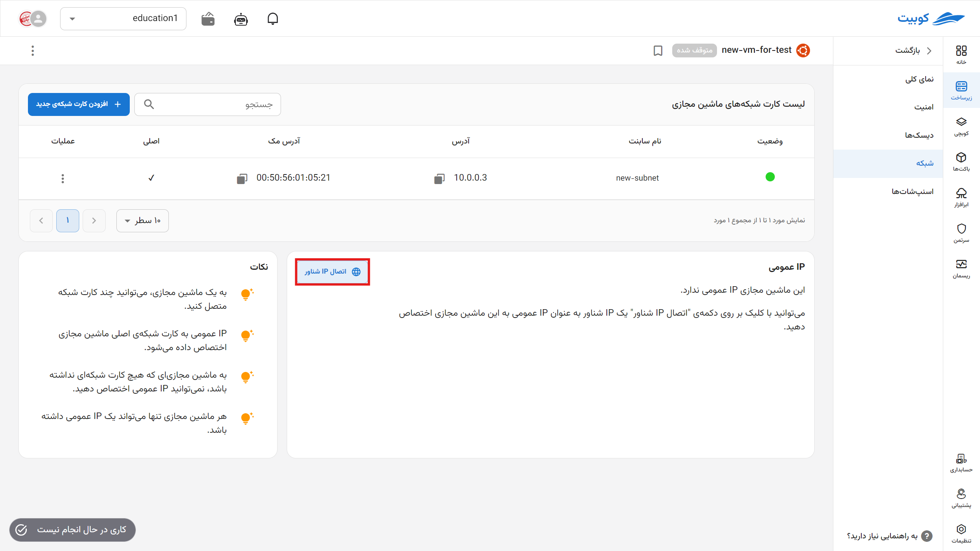Open the chatbot assistant icon

(240, 18)
